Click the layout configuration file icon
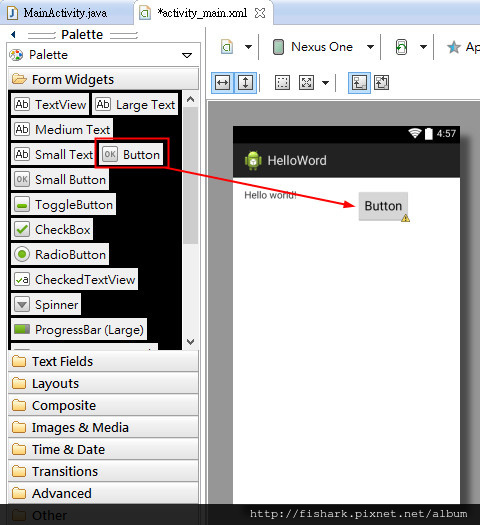 coord(227,47)
